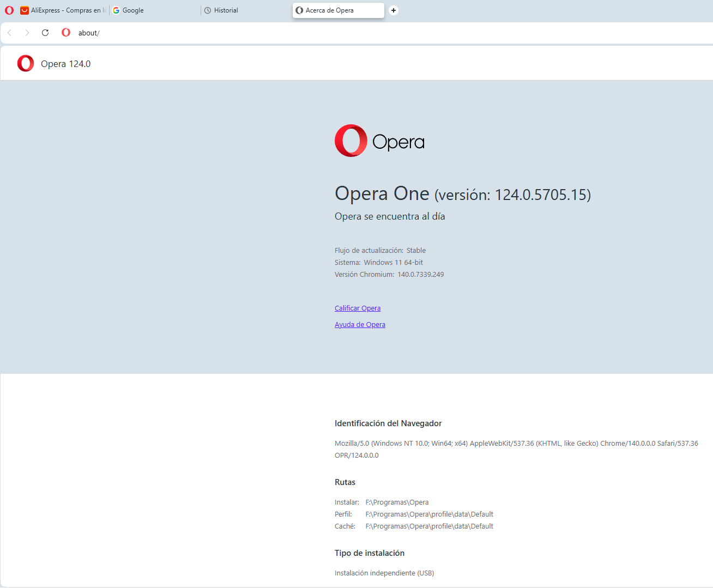Click the Opera icon in address bar
Screen dimensions: 713x588
[66, 33]
